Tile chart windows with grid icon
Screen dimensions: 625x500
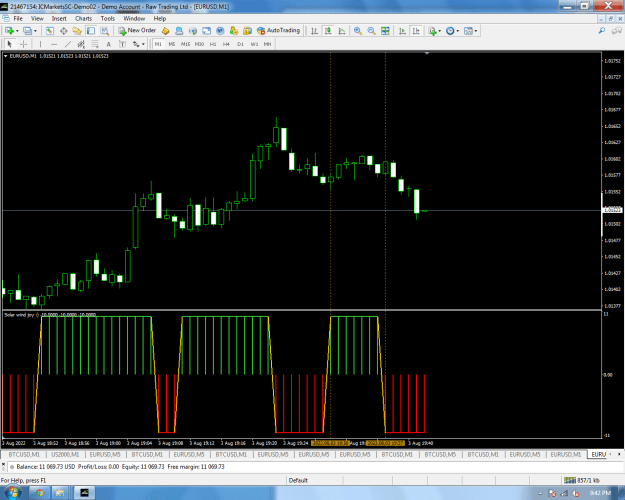[x=385, y=31]
